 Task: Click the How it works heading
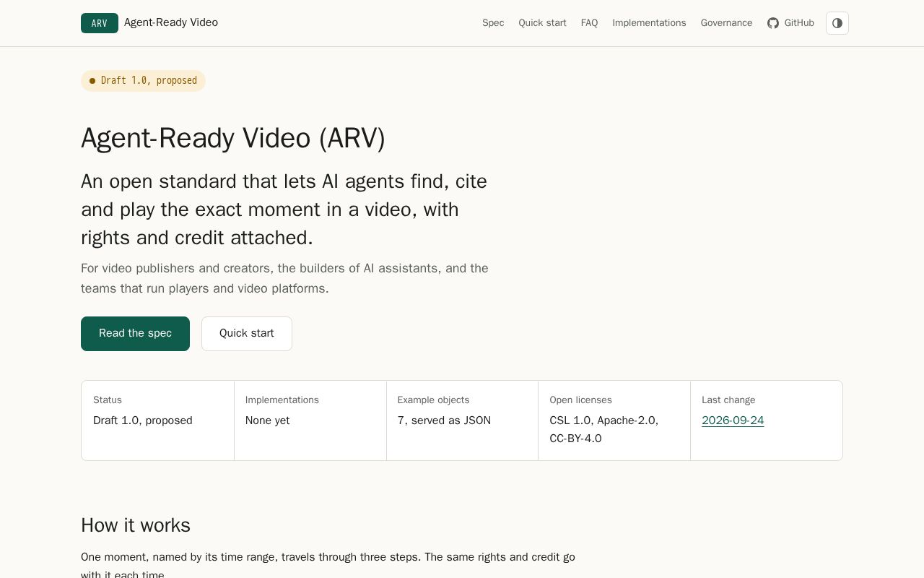(x=136, y=525)
